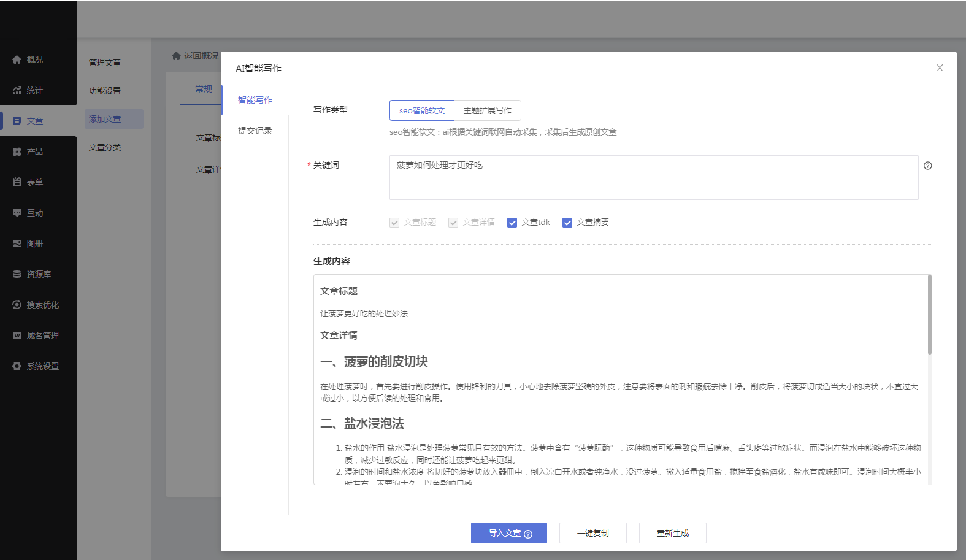Switch to 提交记录 tab
This screenshot has width=966, height=560.
[255, 131]
